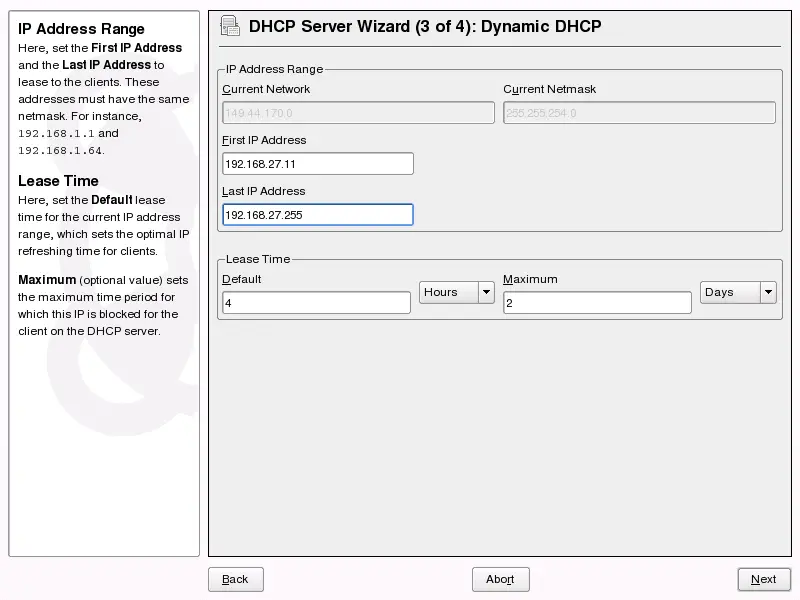Select the Default label under Lease Time
800x600 pixels.
(242, 279)
